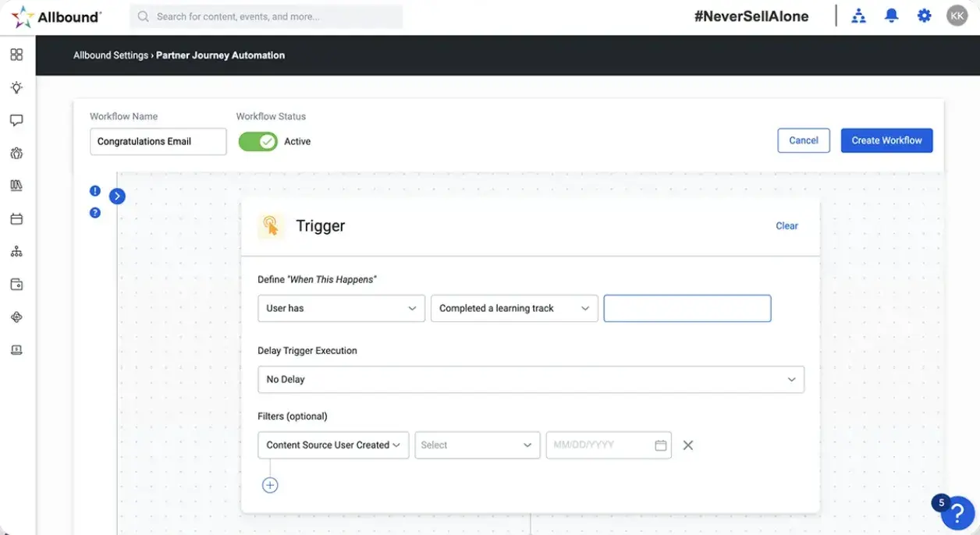Expand the blue side panel arrow
The width and height of the screenshot is (980, 535).
(x=117, y=196)
